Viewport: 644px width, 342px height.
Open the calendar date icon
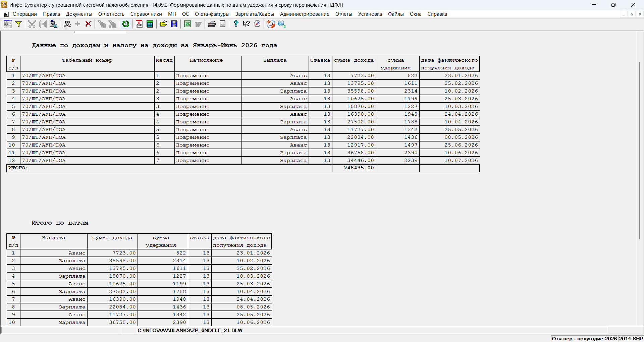139,24
